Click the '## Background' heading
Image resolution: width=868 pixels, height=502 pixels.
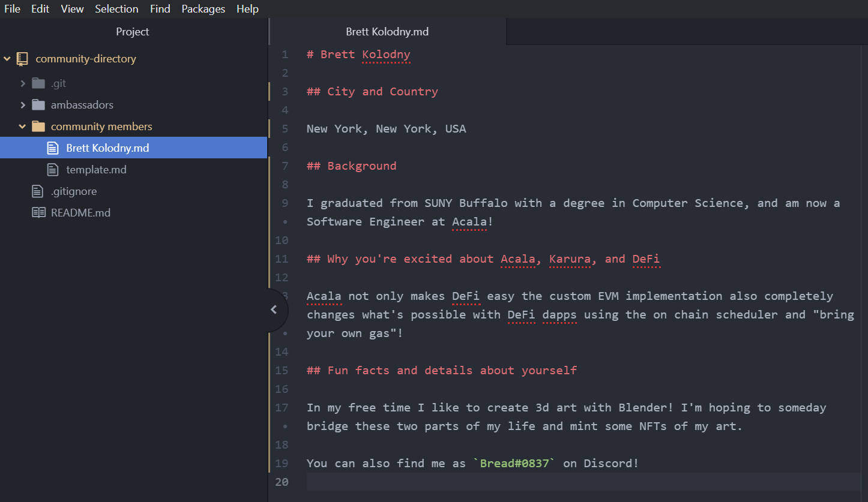pos(352,166)
